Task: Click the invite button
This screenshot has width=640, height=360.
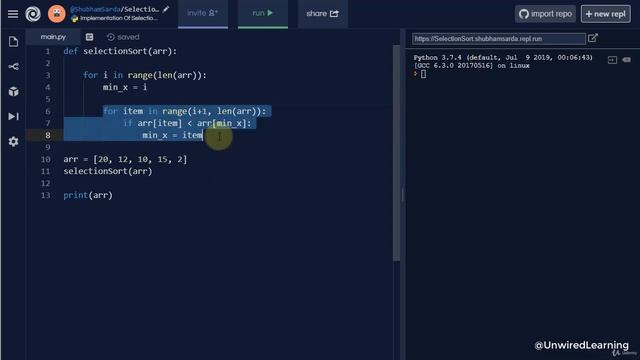Action: [203, 13]
